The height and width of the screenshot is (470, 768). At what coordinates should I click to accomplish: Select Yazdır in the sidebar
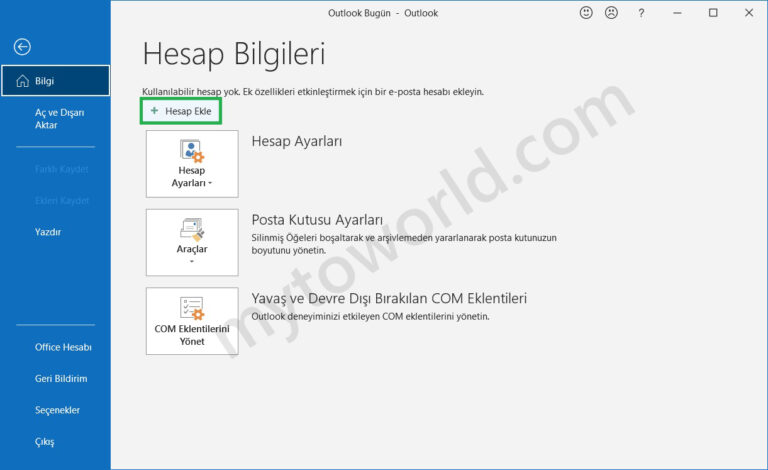(48, 232)
